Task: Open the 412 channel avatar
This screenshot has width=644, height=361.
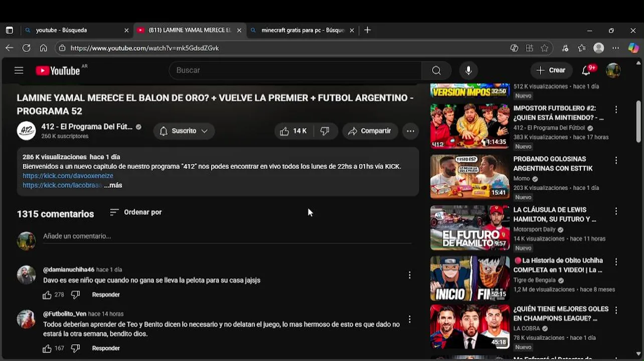Action: (26, 131)
